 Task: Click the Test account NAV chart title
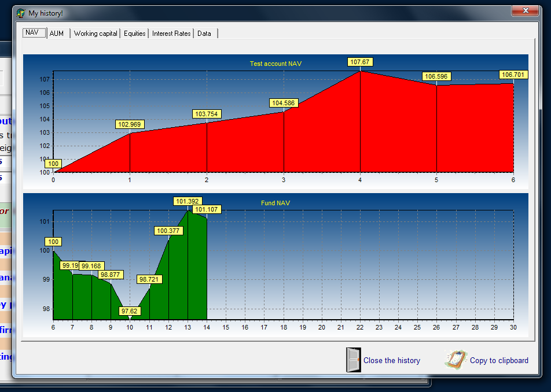point(275,64)
